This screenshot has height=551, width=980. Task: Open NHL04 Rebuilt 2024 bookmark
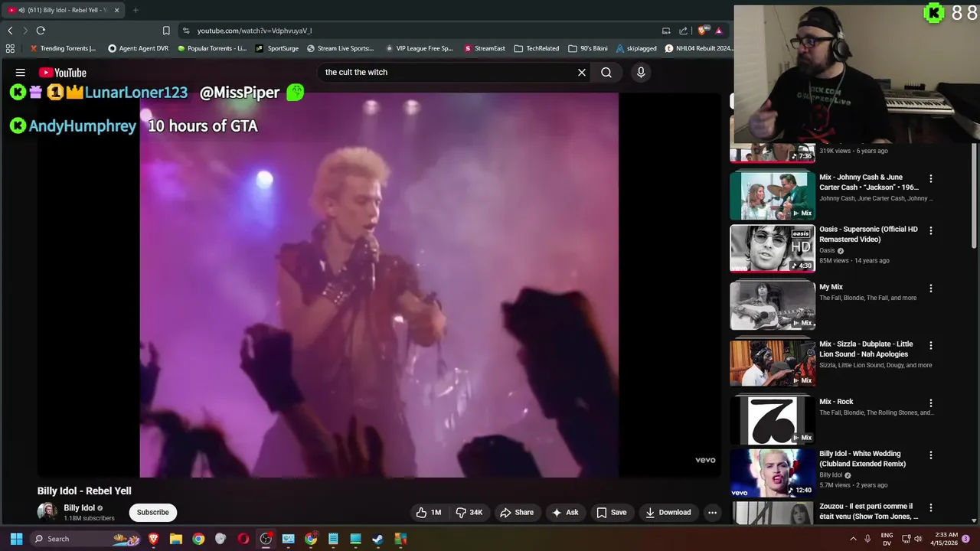point(699,48)
